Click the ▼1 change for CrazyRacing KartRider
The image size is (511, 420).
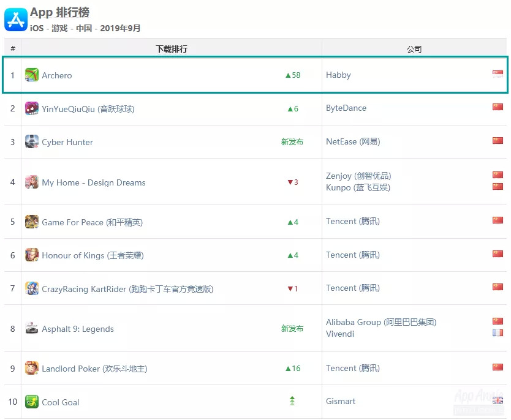coord(293,289)
